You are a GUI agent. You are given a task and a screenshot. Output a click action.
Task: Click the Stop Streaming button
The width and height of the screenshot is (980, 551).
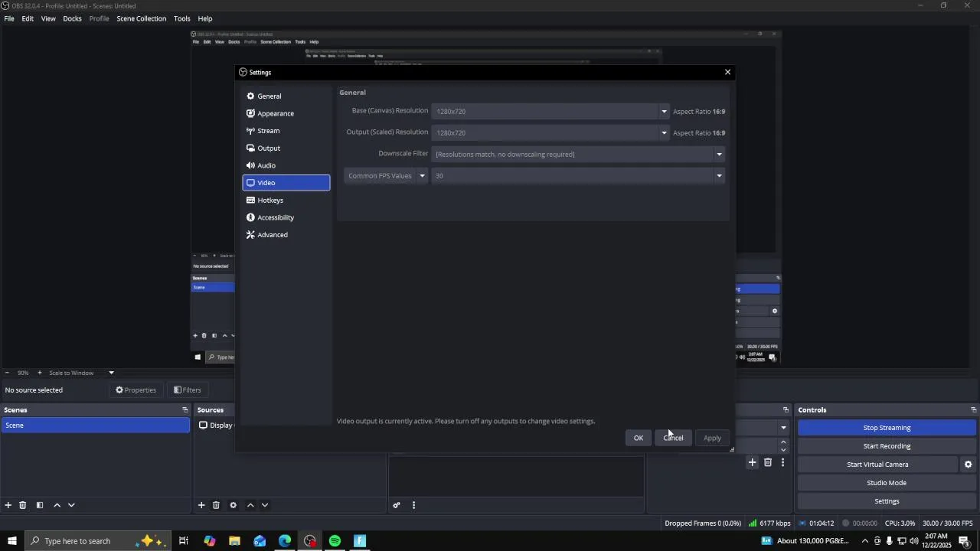pyautogui.click(x=887, y=428)
